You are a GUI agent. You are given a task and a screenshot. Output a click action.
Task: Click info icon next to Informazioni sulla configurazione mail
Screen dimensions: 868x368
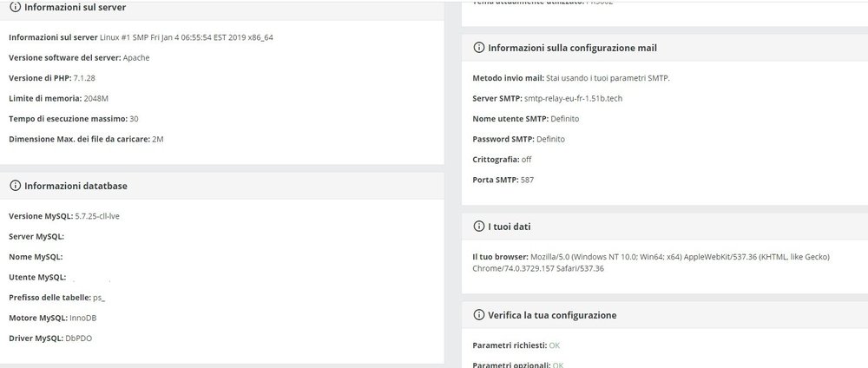point(479,48)
